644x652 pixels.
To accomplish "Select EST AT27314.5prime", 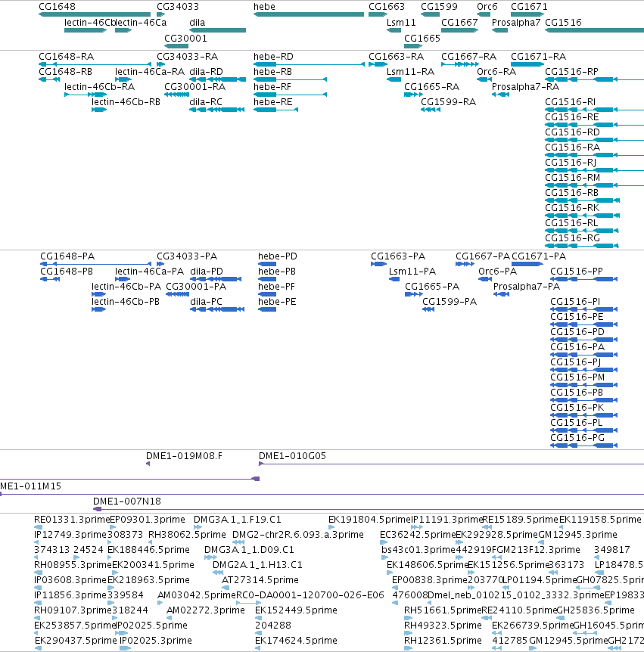I will pos(226,588).
